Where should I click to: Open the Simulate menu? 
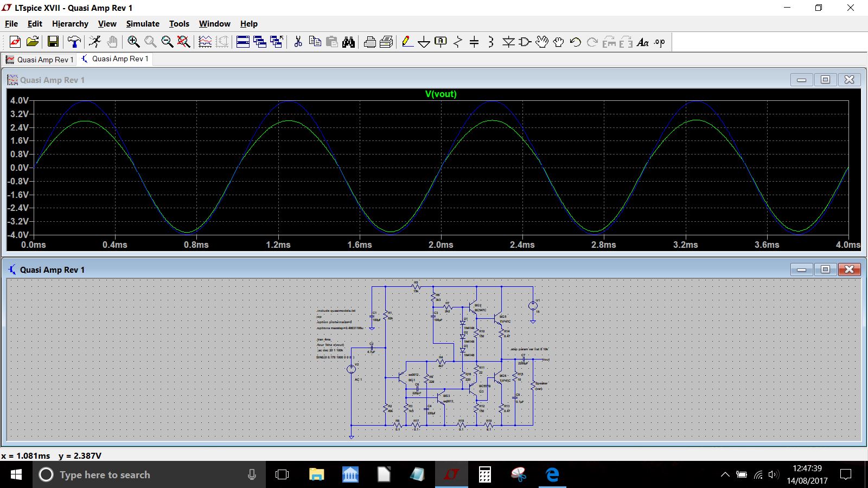[143, 23]
